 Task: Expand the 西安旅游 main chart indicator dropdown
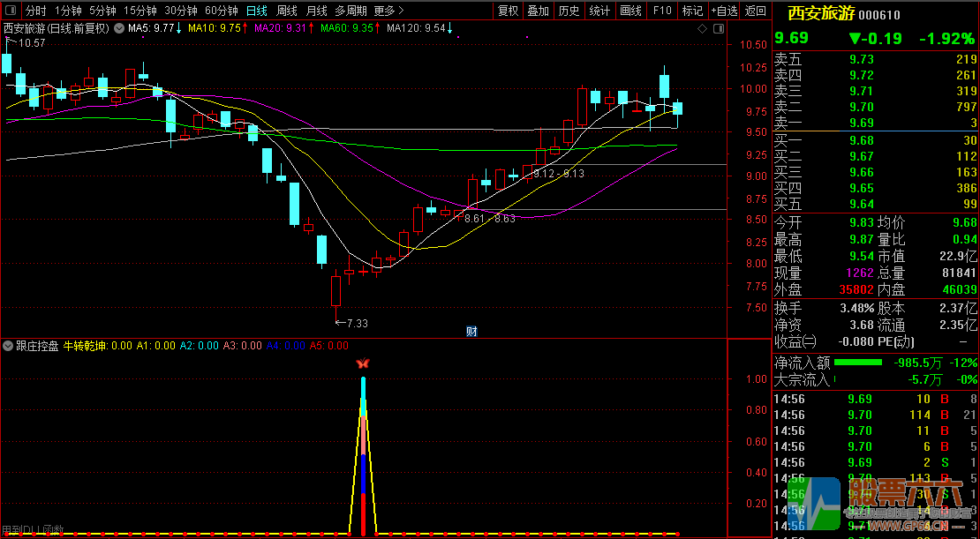(x=119, y=28)
